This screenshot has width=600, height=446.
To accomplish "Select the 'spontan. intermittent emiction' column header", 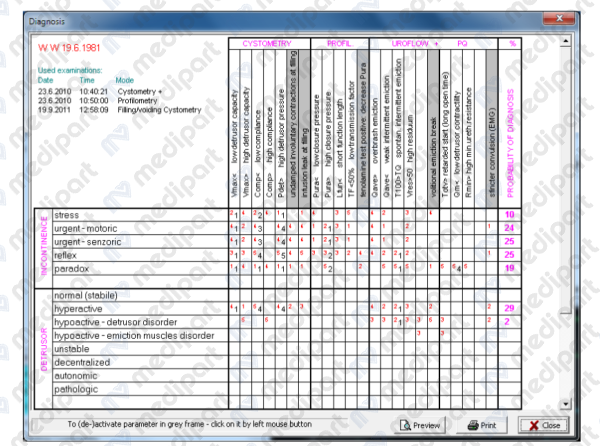I will point(398,129).
